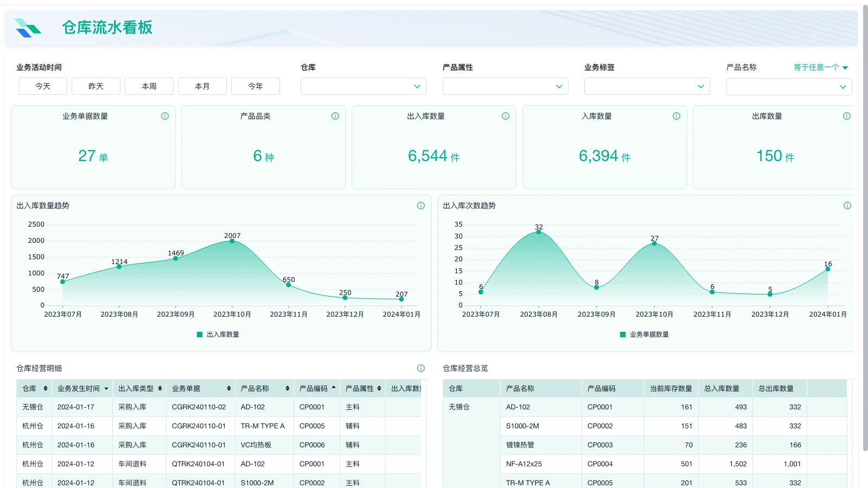
Task: Click 无锡仓 in 仓库经营总览 table
Action: [459, 407]
